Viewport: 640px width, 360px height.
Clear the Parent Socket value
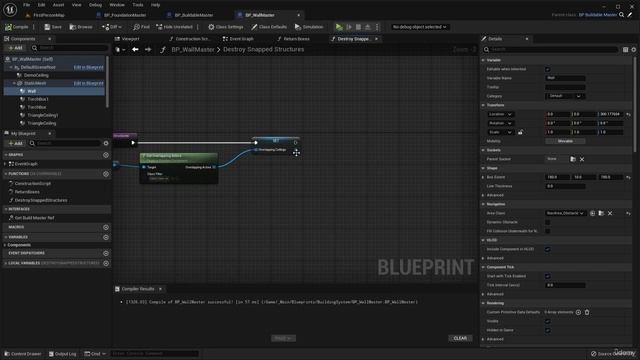click(x=582, y=159)
